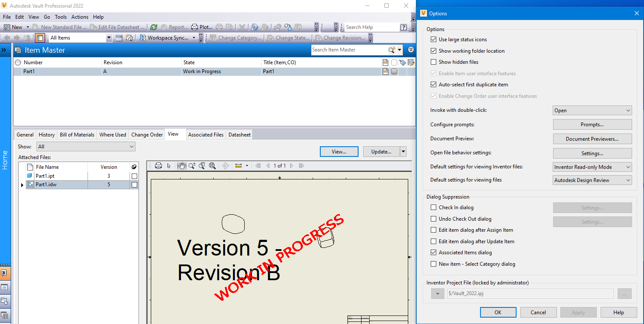Uncheck Associated Items dialog
This screenshot has height=324, width=644.
[434, 253]
